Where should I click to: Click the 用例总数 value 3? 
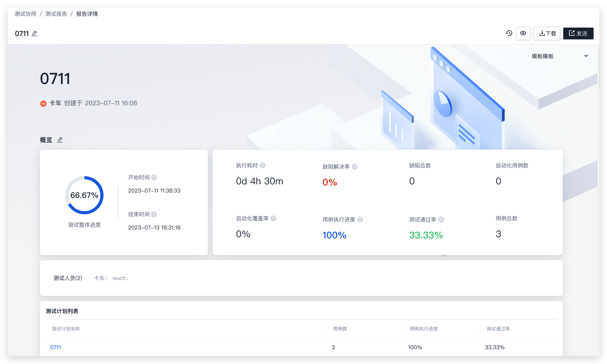click(x=498, y=234)
